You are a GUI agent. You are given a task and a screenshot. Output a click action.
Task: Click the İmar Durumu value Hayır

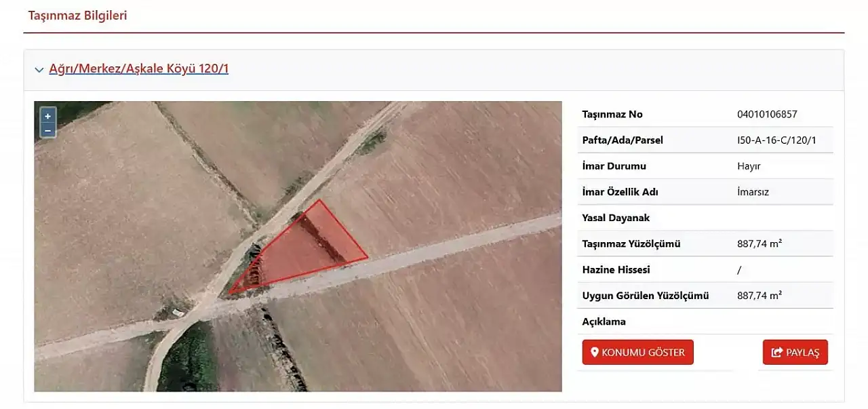[749, 166]
